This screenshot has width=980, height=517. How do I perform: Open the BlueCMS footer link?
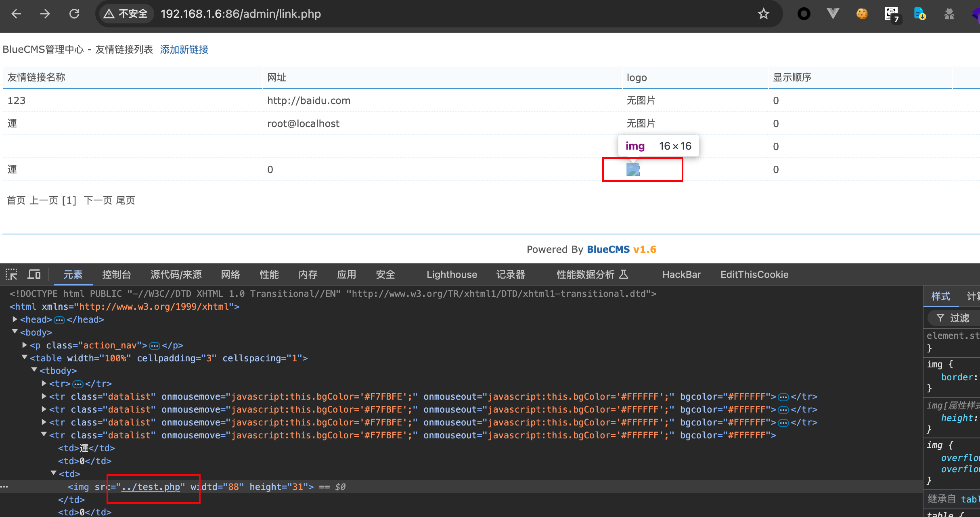pos(608,249)
